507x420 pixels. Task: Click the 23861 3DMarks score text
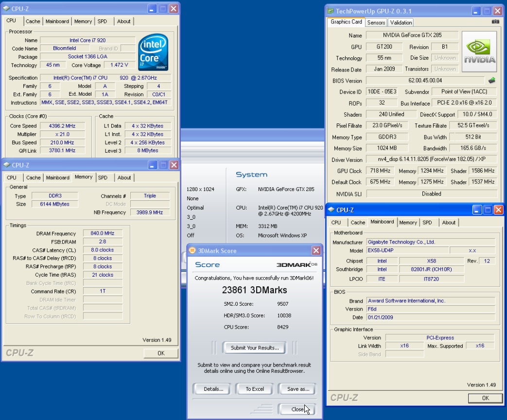[254, 290]
